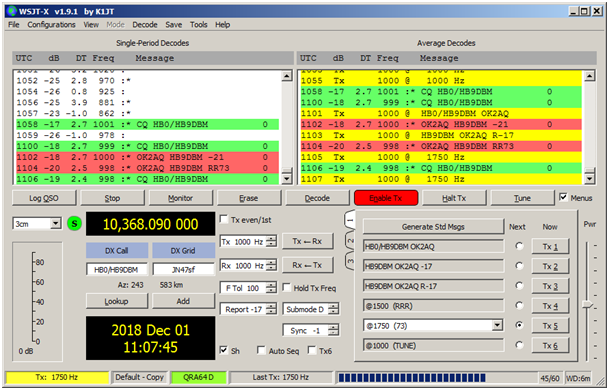The height and width of the screenshot is (390, 609).
Task: Click the DX Grid field JN47sf
Action: pyautogui.click(x=183, y=269)
